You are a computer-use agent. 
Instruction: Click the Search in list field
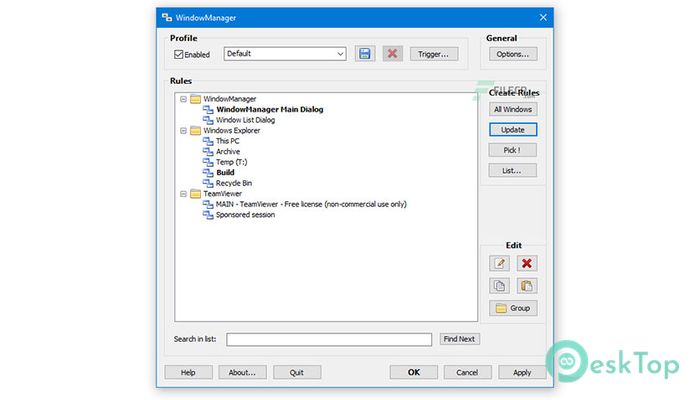tap(329, 339)
